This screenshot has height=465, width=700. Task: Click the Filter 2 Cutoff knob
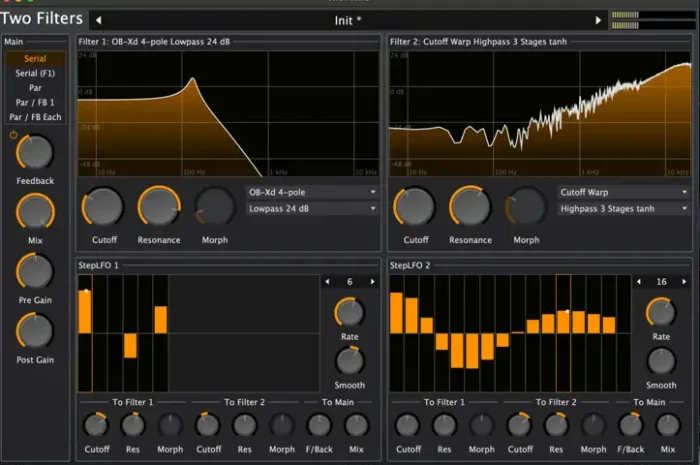[415, 207]
